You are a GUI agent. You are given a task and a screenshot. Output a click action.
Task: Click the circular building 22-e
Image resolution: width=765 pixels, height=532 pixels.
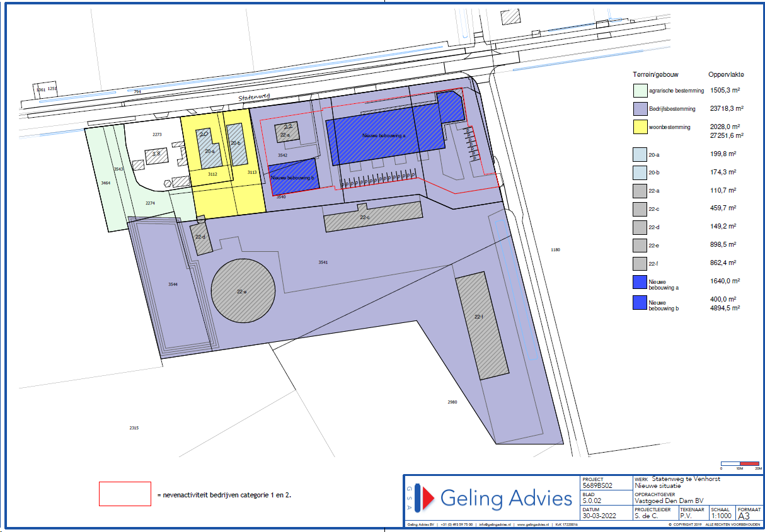[242, 290]
